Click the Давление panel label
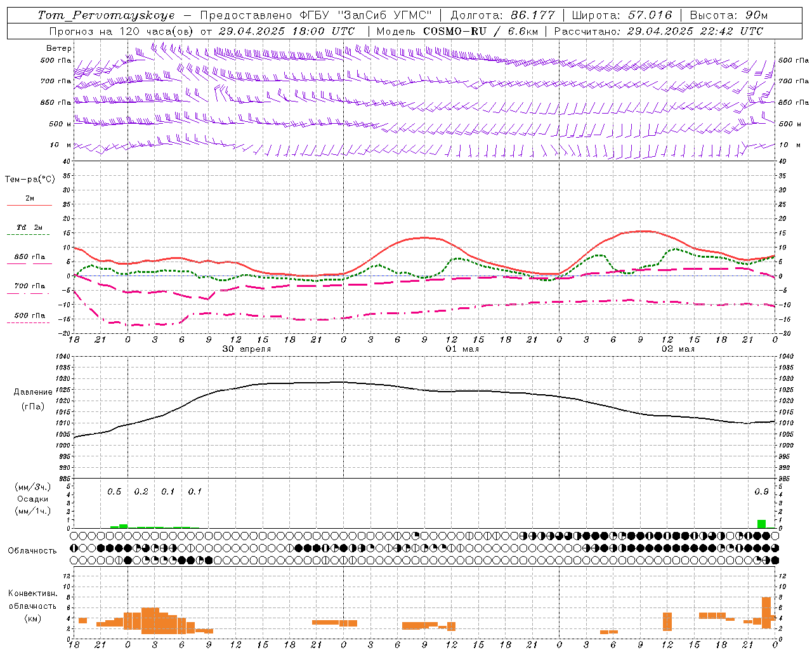Viewport: 812px width, 650px height. coord(33,392)
